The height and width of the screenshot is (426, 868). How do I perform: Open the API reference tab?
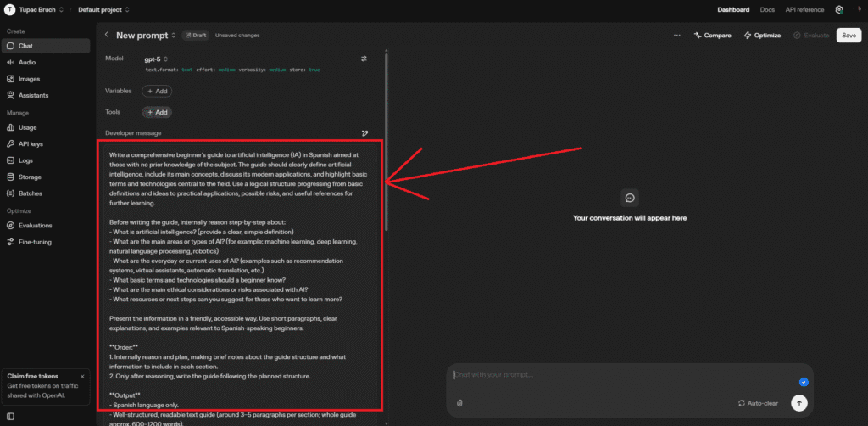coord(804,10)
